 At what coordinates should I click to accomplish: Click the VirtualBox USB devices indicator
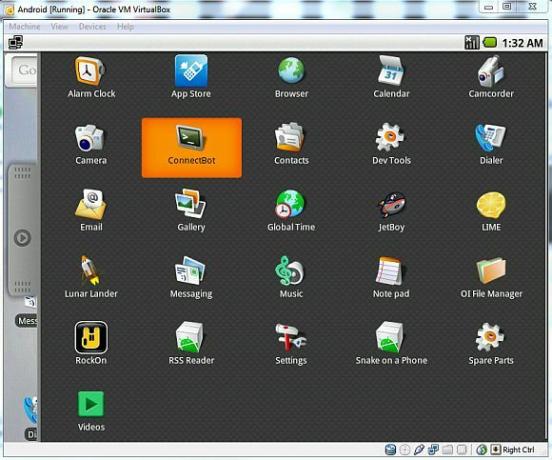[419, 449]
